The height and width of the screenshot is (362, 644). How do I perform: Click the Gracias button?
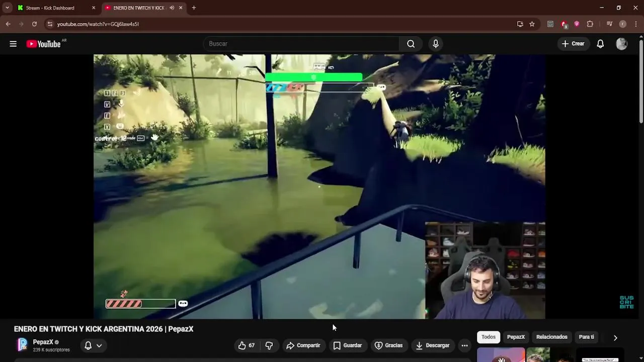[389, 345]
